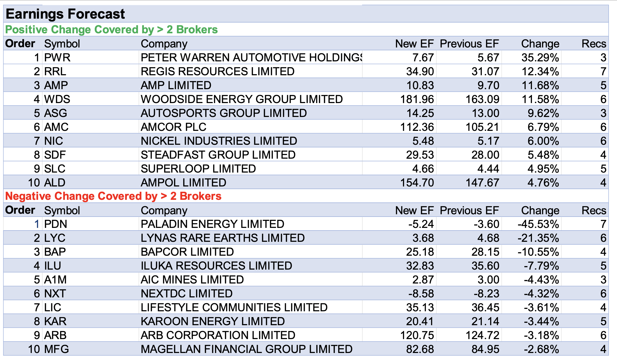
Task: Select Woodside Energy Group Limited cell
Action: (242, 99)
